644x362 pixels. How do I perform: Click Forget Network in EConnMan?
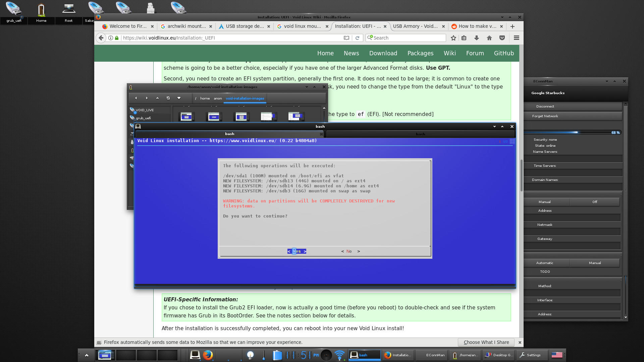click(573, 116)
